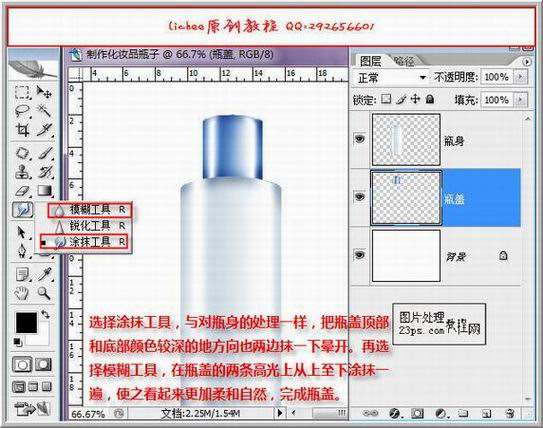Screen dimensions: 543x428
Task: Select the Path Selection arrow tool
Action: click(22, 232)
